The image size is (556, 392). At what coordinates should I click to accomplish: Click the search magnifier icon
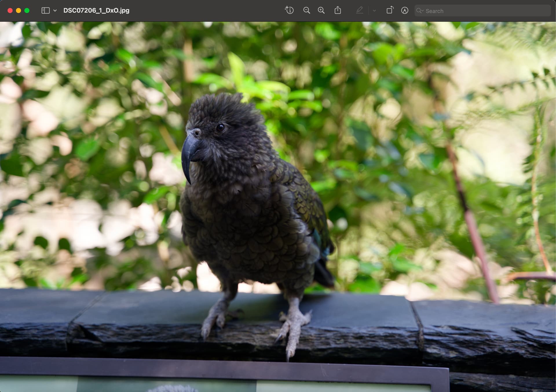[x=420, y=11]
